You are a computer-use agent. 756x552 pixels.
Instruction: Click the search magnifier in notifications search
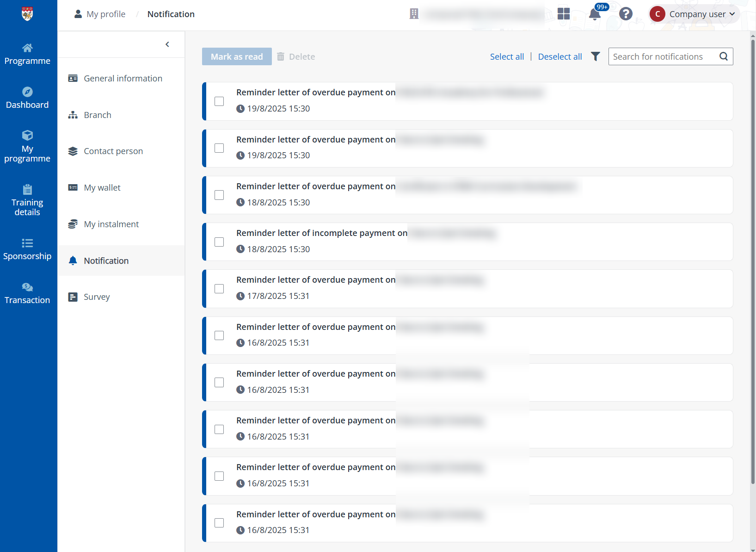click(724, 56)
